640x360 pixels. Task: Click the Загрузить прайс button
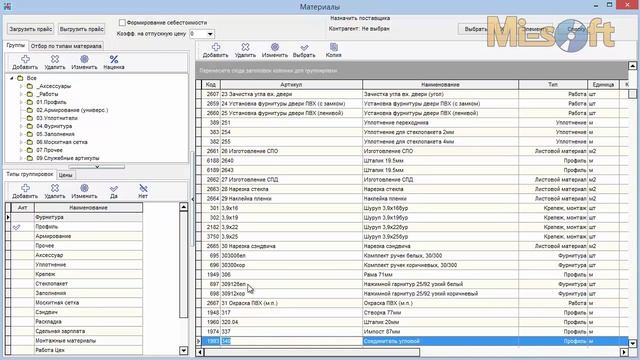click(x=31, y=29)
